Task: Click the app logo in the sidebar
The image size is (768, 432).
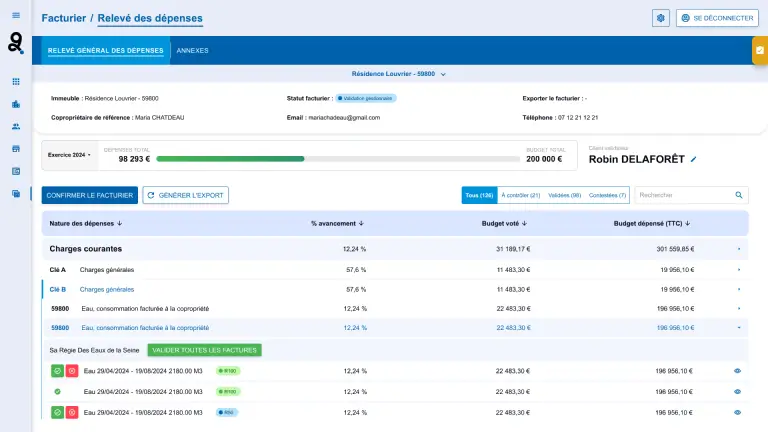Action: coord(16,43)
